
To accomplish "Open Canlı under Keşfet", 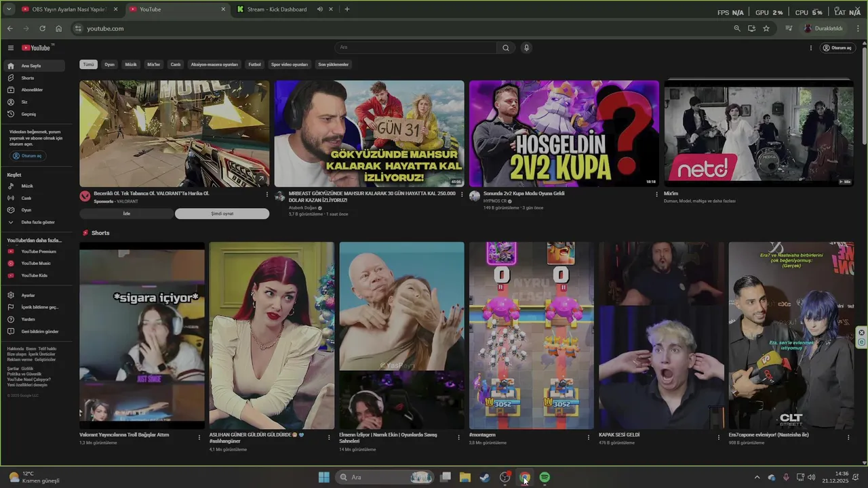I will 35,198.
